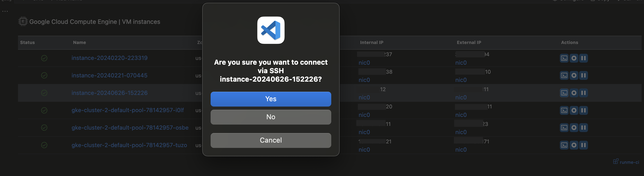Open external IP nic0 link for pool-78142957-tuzo
The image size is (644, 176).
pos(461,150)
